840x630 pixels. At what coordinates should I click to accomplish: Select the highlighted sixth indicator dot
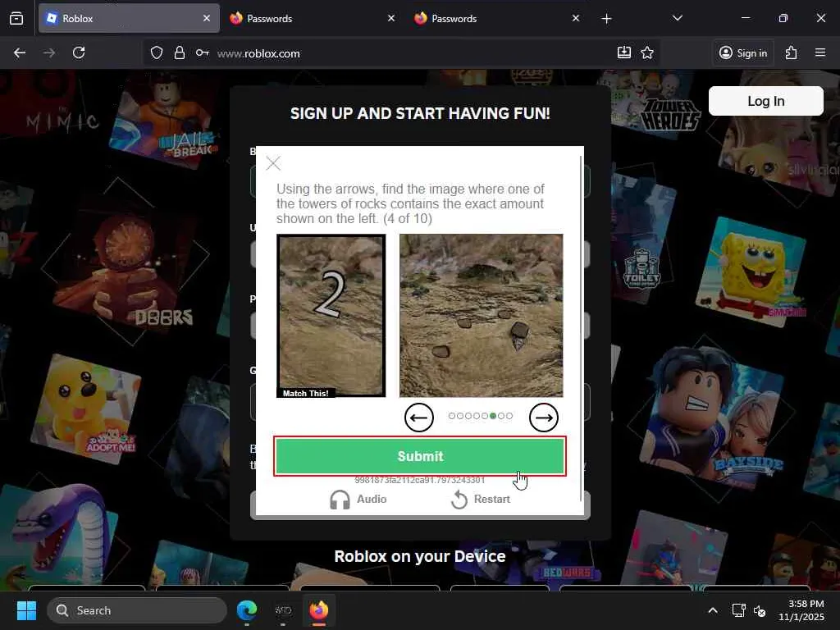(493, 416)
